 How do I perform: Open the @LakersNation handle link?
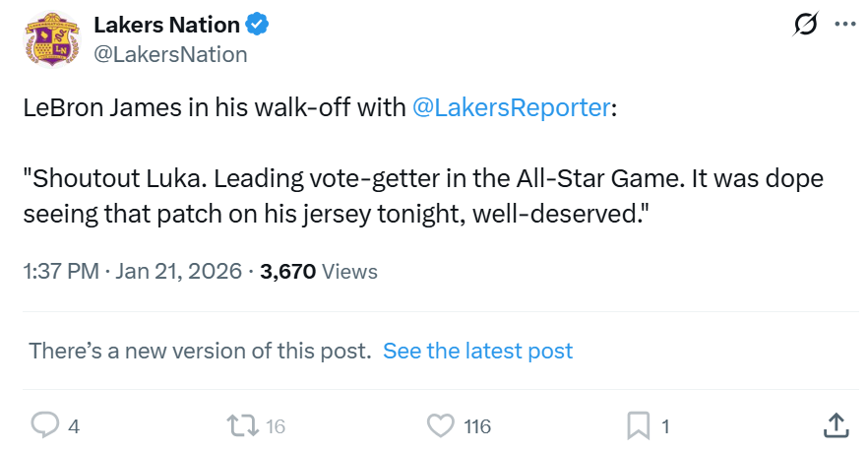click(169, 54)
